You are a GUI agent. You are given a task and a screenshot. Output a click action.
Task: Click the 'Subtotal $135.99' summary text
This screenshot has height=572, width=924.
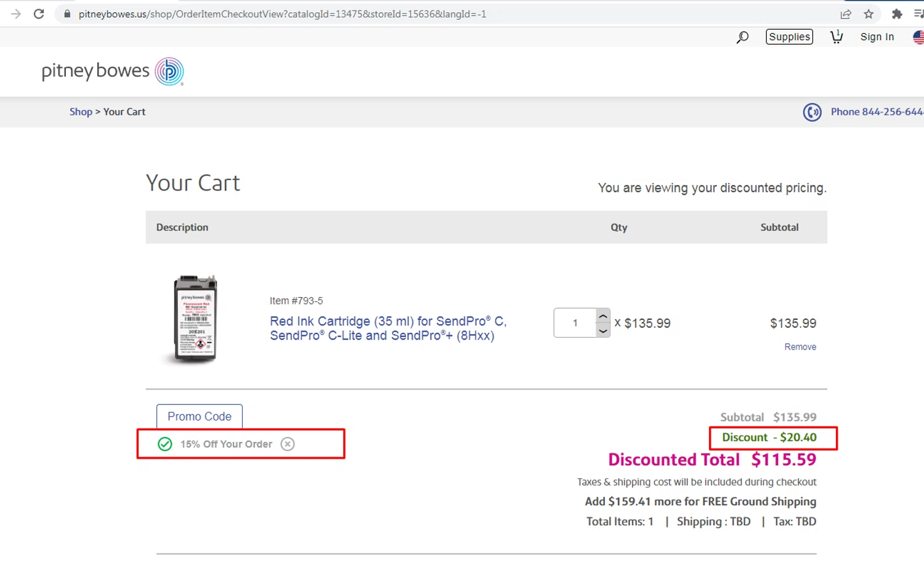point(768,417)
